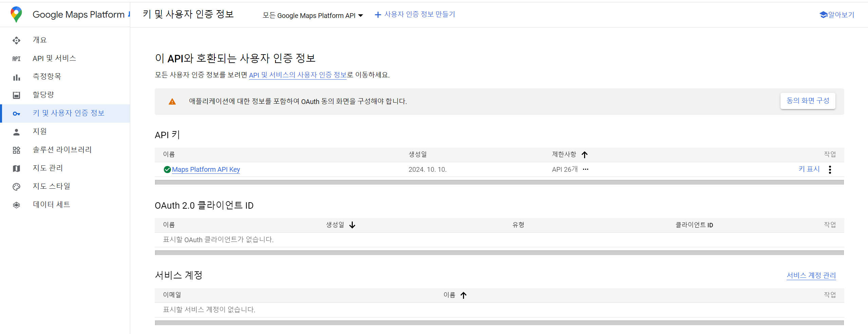Image resolution: width=868 pixels, height=334 pixels.
Task: Click 키 표시 to show the key
Action: (x=809, y=169)
